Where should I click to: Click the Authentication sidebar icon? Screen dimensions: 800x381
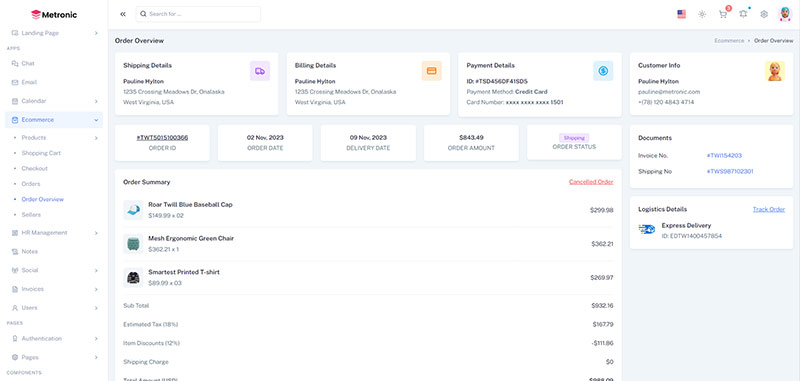[x=15, y=339]
